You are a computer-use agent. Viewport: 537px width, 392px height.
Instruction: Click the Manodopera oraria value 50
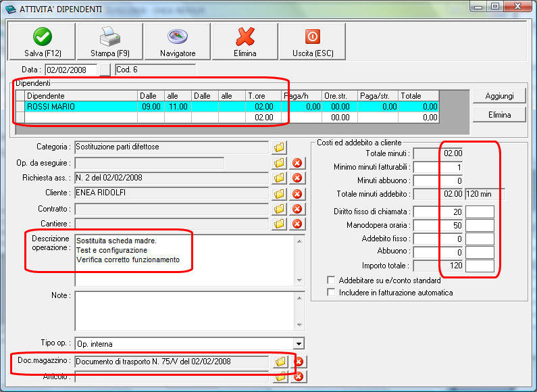438,225
